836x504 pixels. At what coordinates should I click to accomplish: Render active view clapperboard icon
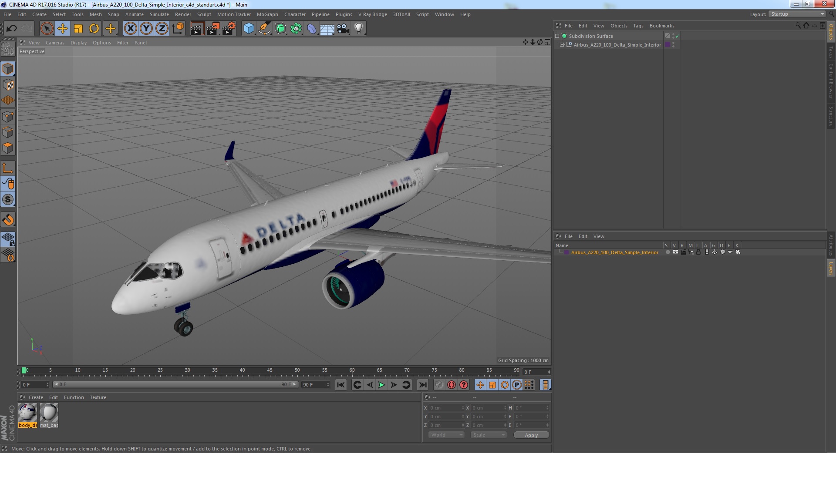click(197, 29)
